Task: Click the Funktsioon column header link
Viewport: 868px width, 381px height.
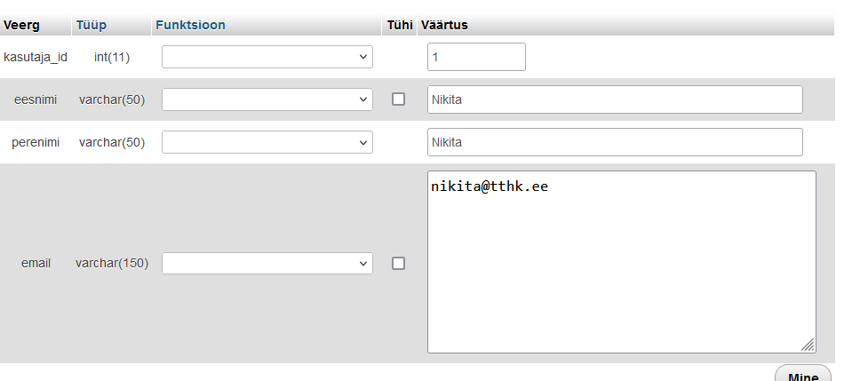Action: click(188, 25)
